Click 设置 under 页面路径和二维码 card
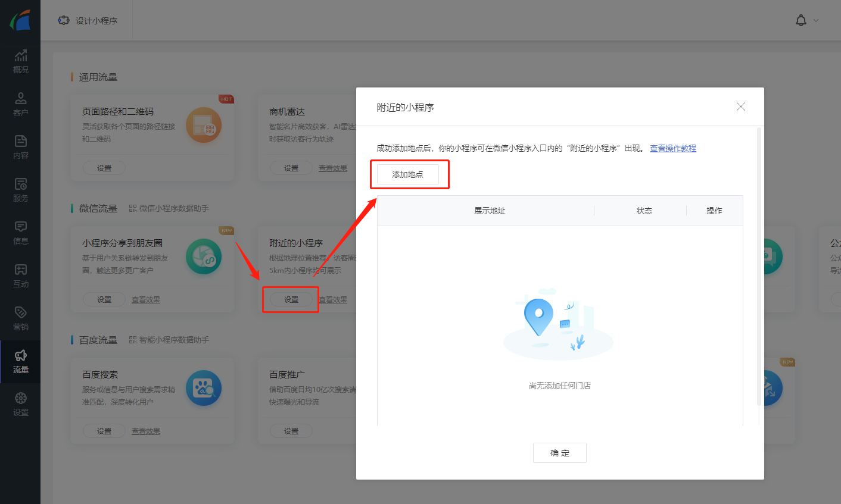The width and height of the screenshot is (841, 504). 104,168
